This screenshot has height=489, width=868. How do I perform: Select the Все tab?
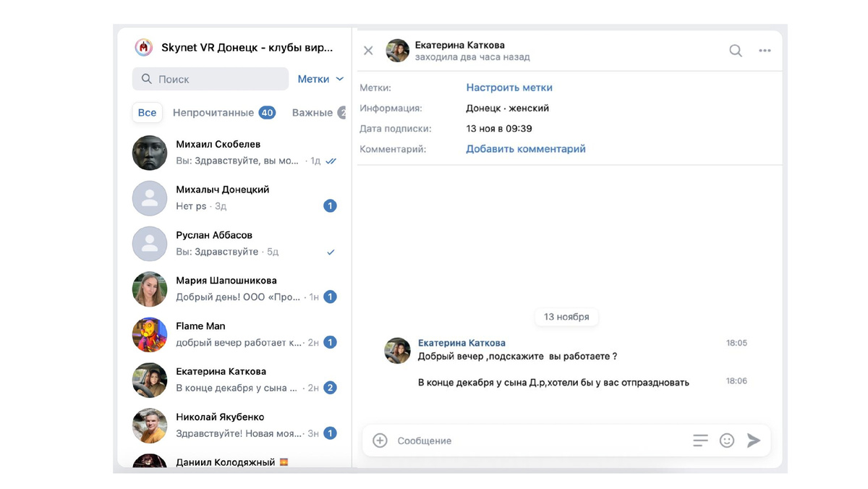pyautogui.click(x=147, y=113)
